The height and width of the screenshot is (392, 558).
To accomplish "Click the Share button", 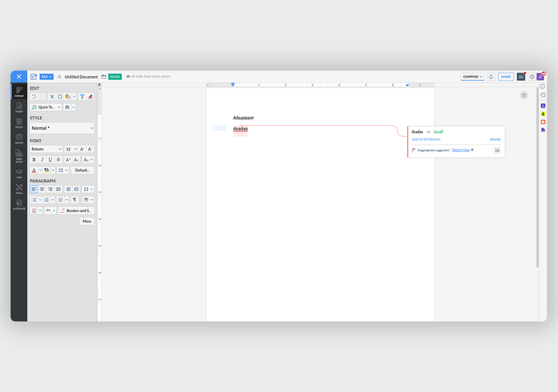I will 506,76.
